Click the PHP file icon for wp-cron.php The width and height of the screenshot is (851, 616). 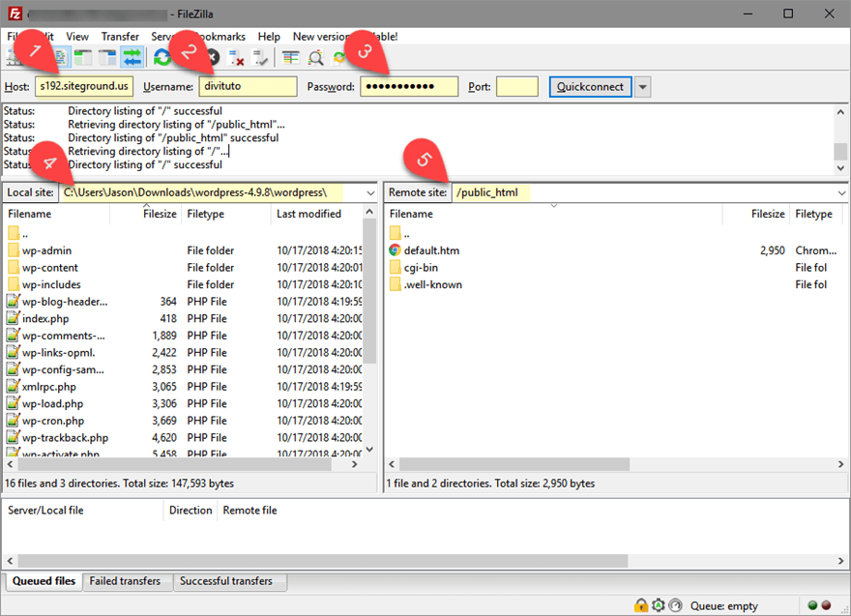(x=13, y=420)
